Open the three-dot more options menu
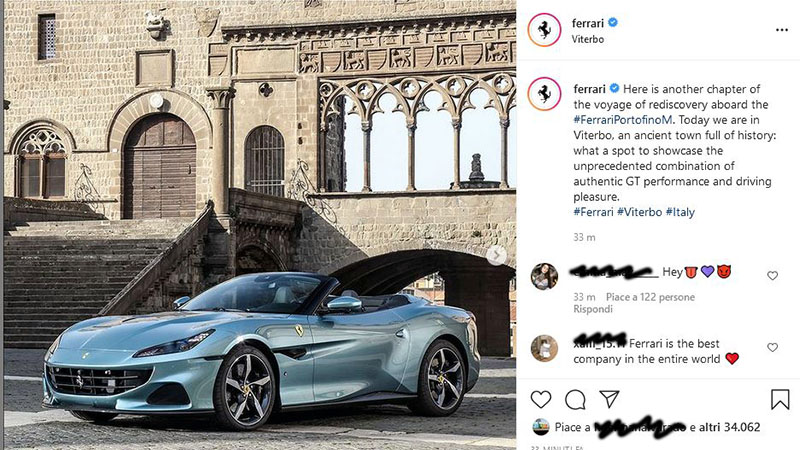 (x=782, y=30)
